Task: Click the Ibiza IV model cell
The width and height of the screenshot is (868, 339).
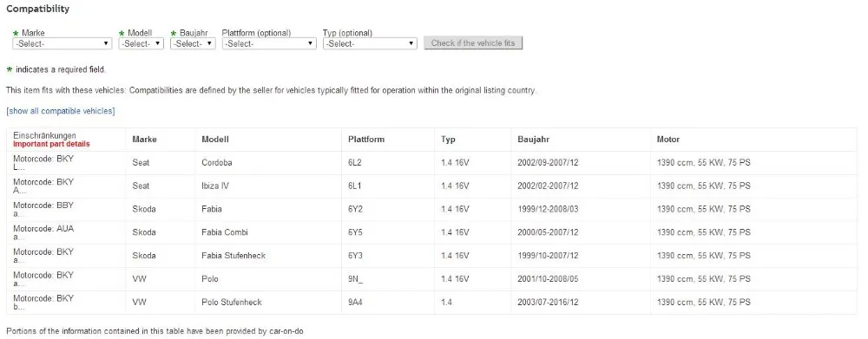Action: (x=215, y=186)
